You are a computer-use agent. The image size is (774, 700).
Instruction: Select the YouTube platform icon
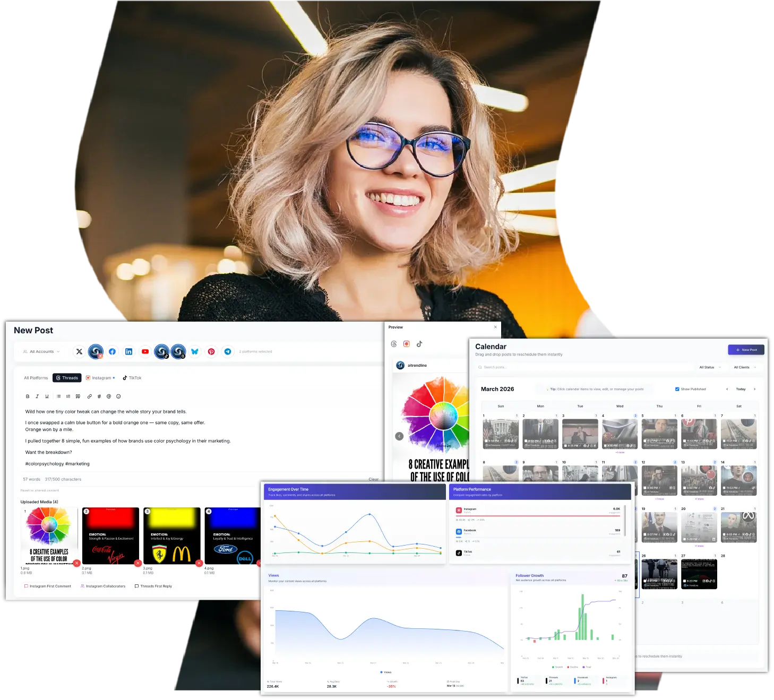coord(145,351)
